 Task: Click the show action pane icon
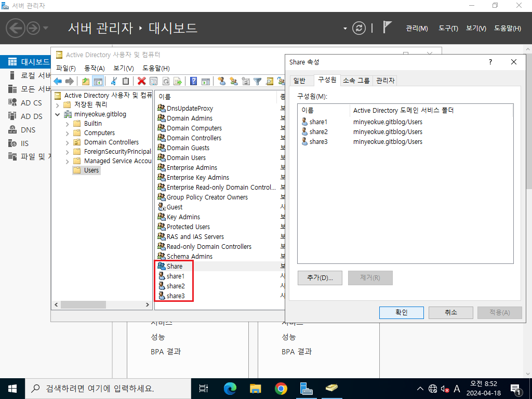coord(206,81)
